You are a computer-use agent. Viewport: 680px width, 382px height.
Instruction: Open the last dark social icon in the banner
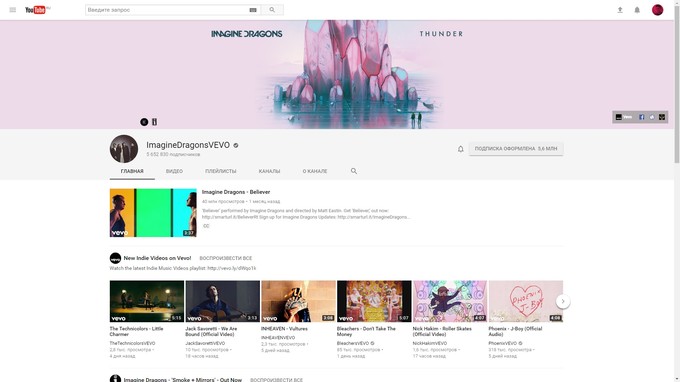[662, 117]
